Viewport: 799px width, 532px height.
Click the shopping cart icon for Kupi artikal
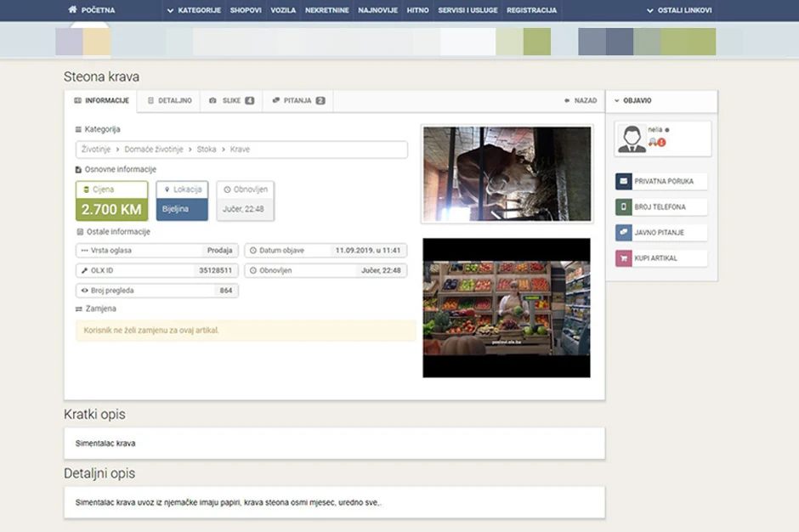pyautogui.click(x=623, y=258)
